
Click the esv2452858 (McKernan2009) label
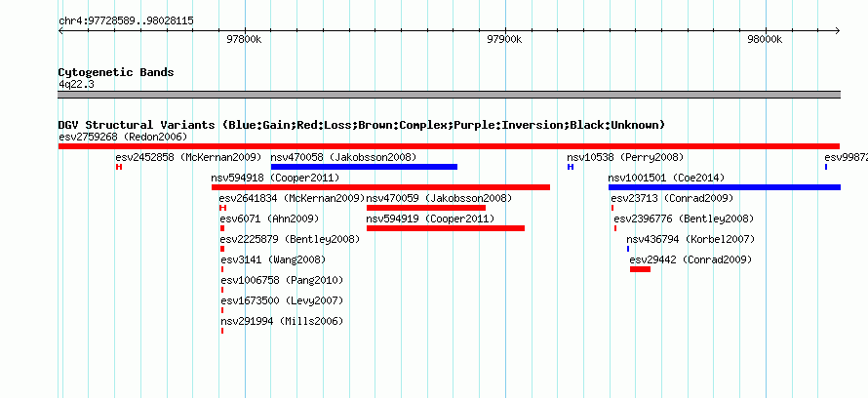188,157
